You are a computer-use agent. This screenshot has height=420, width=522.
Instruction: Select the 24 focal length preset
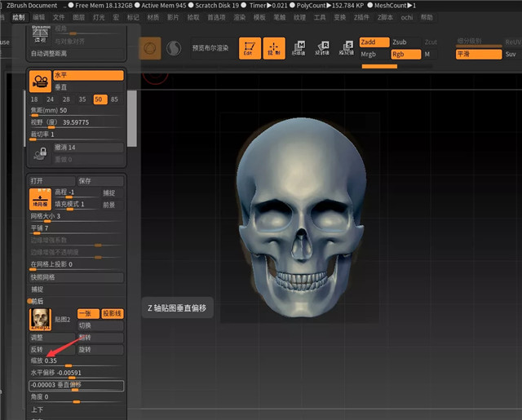coord(51,99)
